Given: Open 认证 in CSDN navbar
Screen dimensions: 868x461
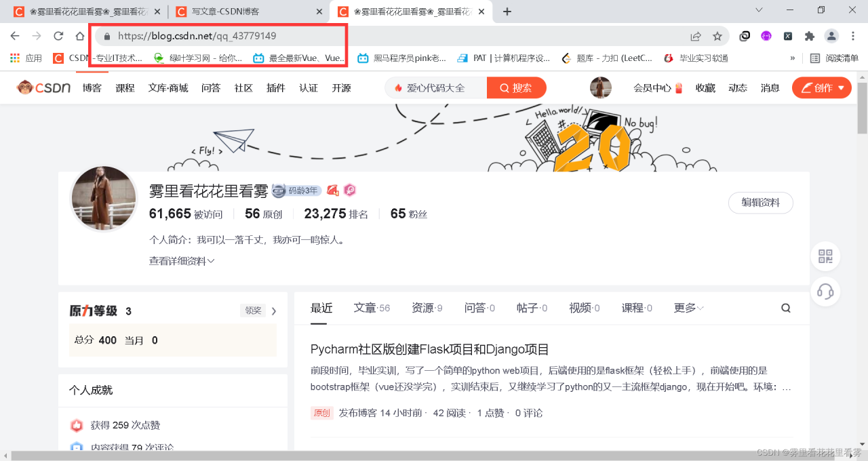Looking at the screenshot, I should coord(309,87).
